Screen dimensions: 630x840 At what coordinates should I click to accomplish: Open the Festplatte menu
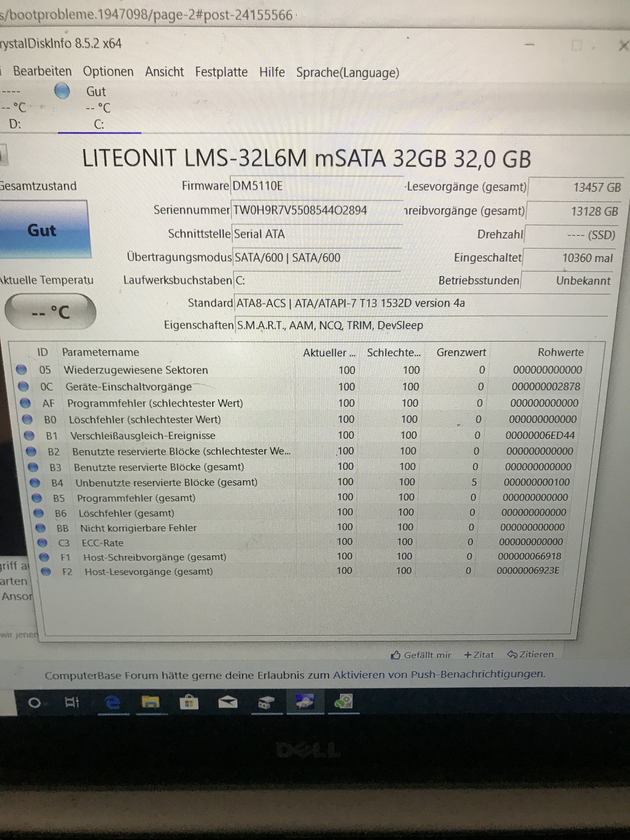[221, 72]
